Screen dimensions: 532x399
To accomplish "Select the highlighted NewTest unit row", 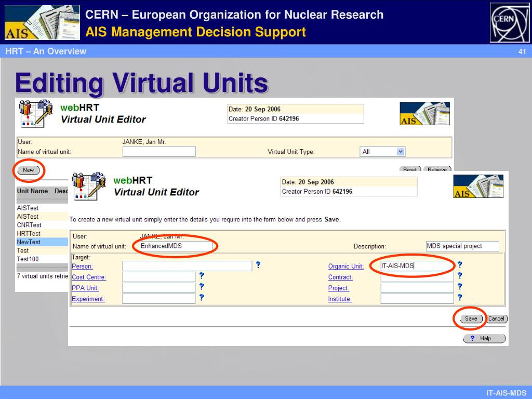I will pos(42,242).
